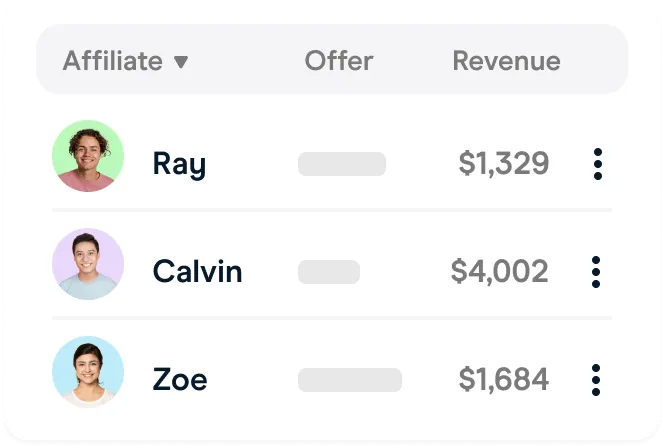
Task: Click Ray's $1,329 revenue value
Action: coord(504,164)
